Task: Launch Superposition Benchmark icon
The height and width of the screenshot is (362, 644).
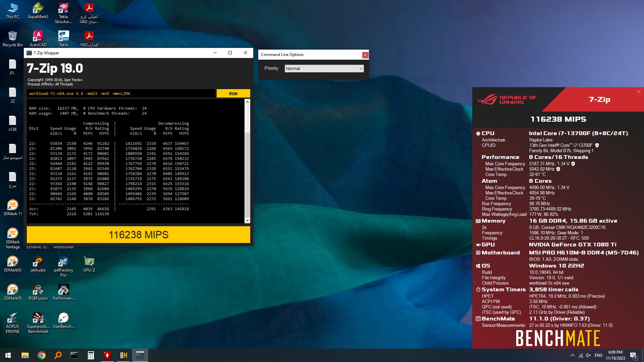Action: click(x=38, y=323)
